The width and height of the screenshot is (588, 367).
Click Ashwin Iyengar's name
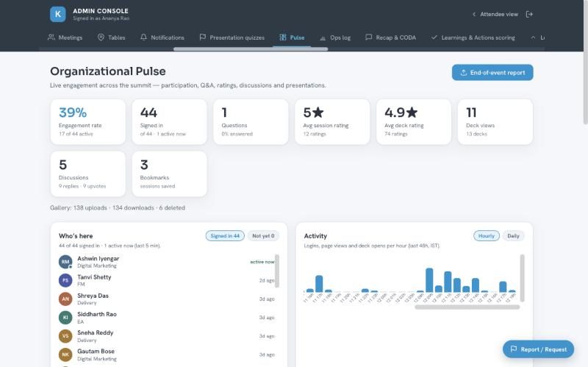click(98, 258)
